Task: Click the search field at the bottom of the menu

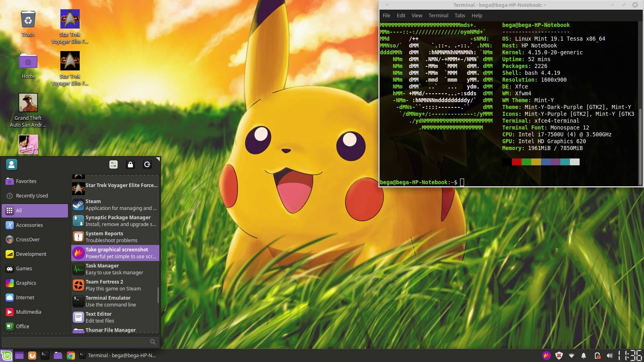Action: pos(79,341)
